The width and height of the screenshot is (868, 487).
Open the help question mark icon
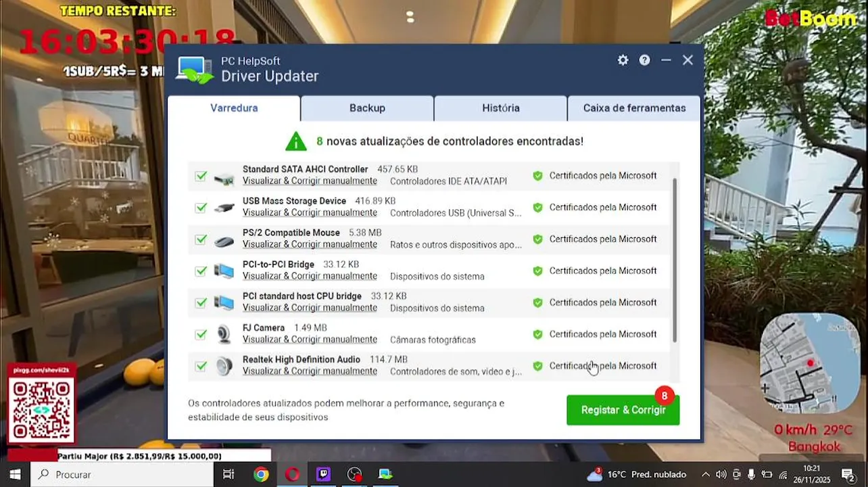644,60
